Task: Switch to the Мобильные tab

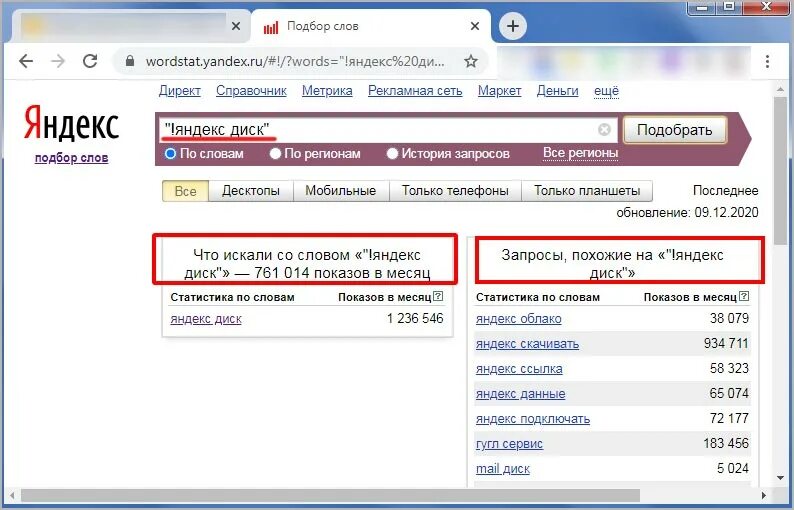Action: pos(341,191)
